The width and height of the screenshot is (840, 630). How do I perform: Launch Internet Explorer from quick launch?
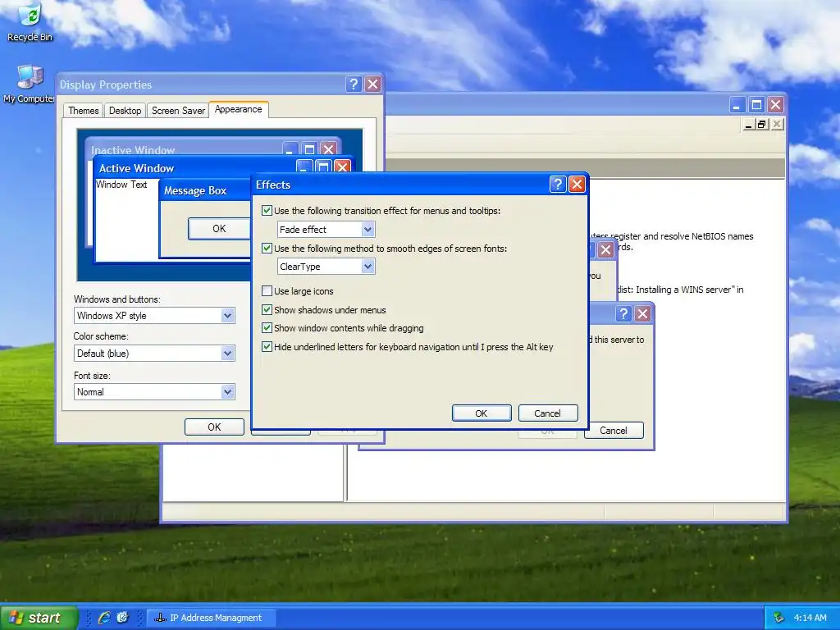pyautogui.click(x=104, y=618)
